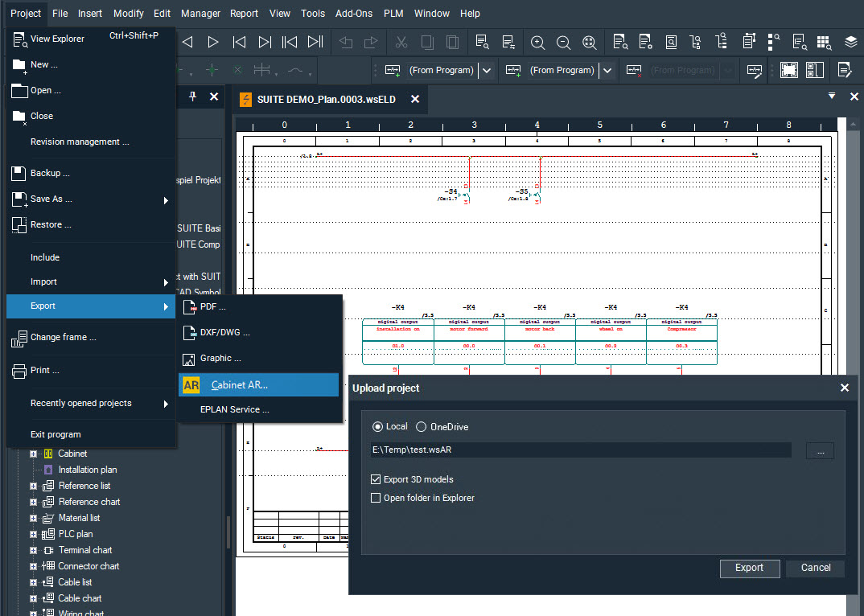Close the Upload project dialog
The height and width of the screenshot is (616, 864).
(x=844, y=388)
